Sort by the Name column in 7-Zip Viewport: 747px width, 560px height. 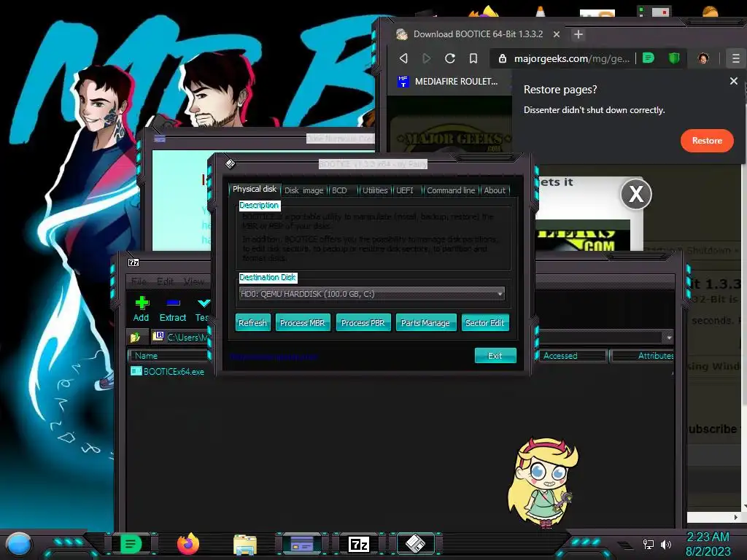(169, 356)
